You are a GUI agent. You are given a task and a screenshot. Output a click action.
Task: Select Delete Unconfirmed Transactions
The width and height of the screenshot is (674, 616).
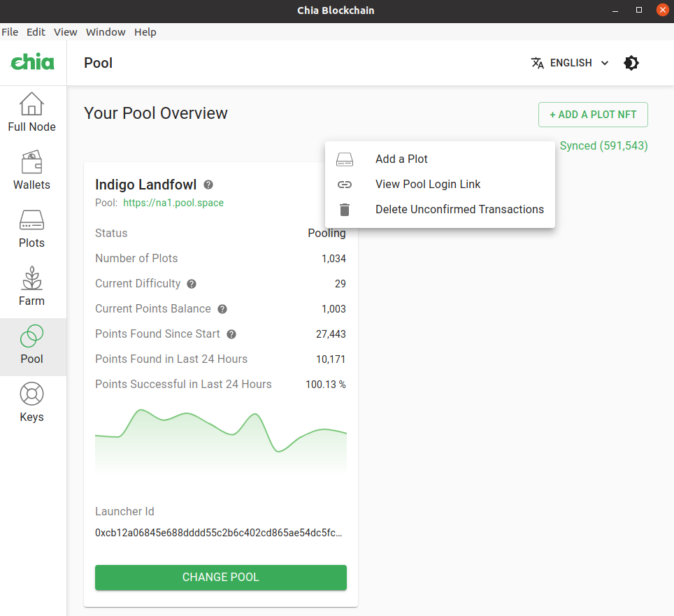tap(440, 209)
